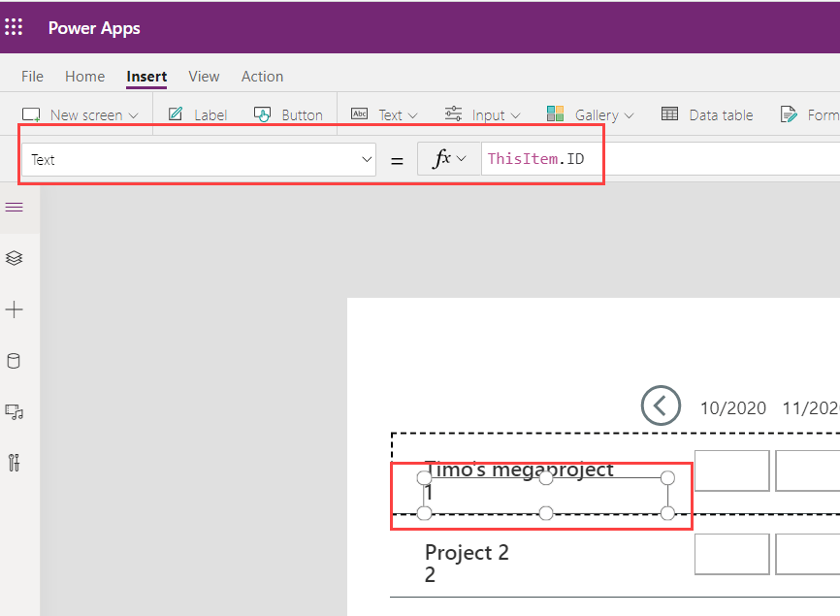Switch to the Home tab
This screenshot has width=840, height=616.
tap(84, 76)
